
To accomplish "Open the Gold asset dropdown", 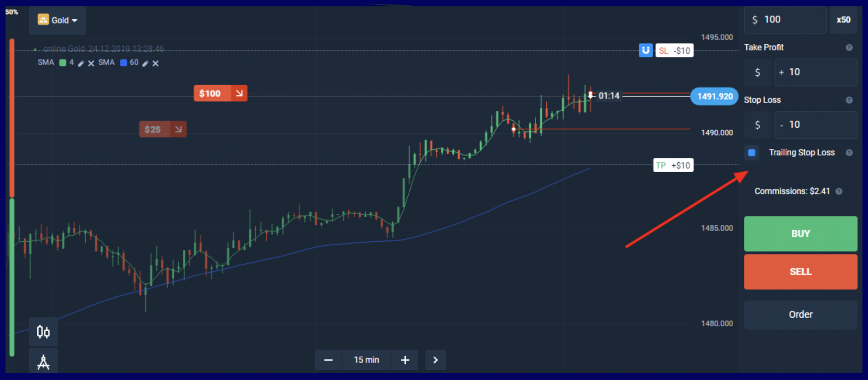I will pos(58,20).
